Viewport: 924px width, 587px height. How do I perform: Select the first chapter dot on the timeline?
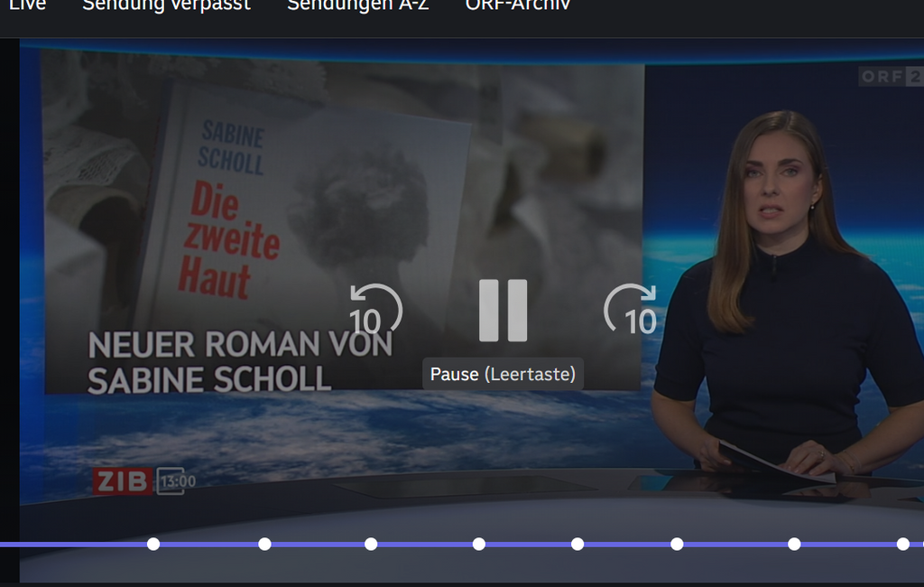point(153,544)
